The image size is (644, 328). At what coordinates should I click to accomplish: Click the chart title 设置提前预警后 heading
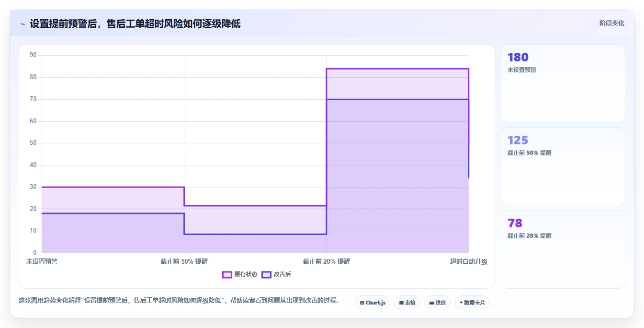[135, 23]
